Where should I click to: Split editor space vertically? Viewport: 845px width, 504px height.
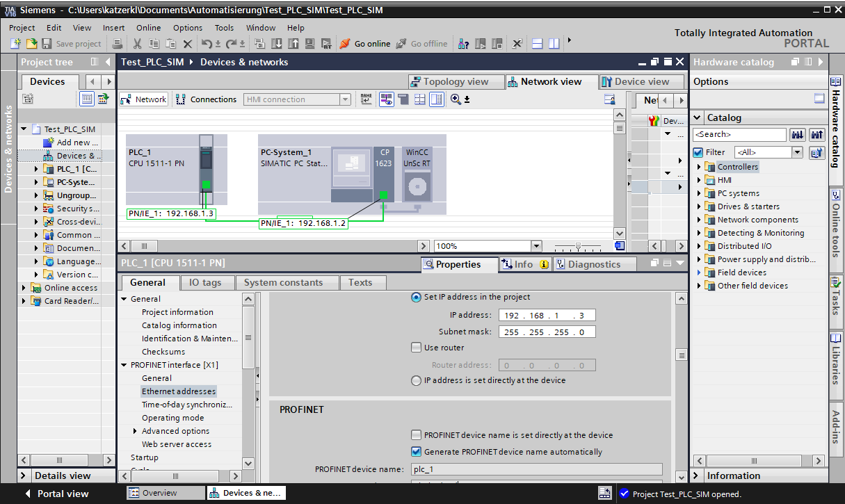[x=554, y=44]
